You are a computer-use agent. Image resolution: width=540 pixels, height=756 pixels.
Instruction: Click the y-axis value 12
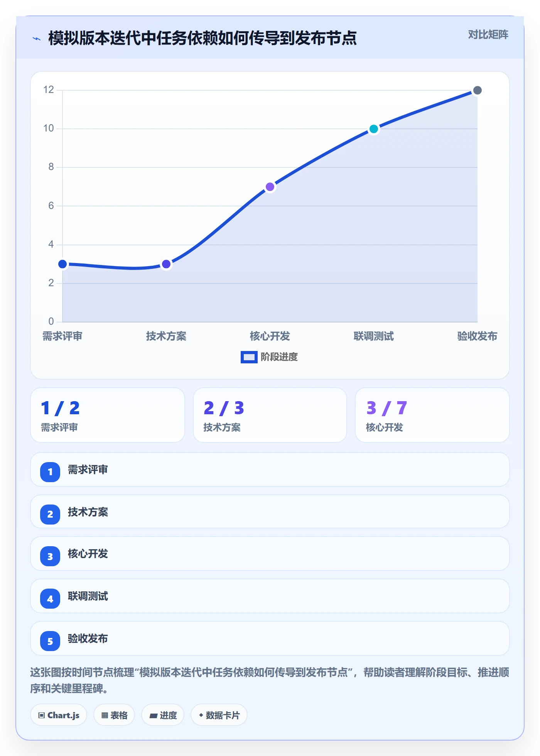[49, 90]
